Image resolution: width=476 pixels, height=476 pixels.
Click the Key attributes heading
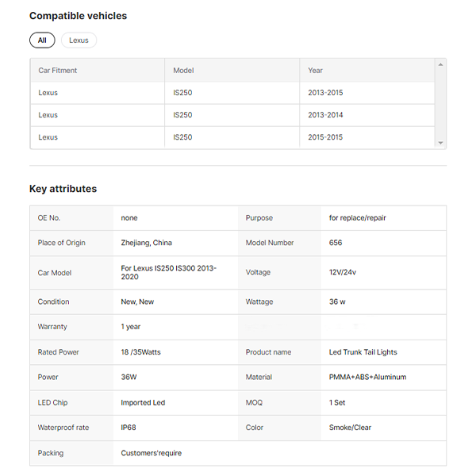click(63, 189)
